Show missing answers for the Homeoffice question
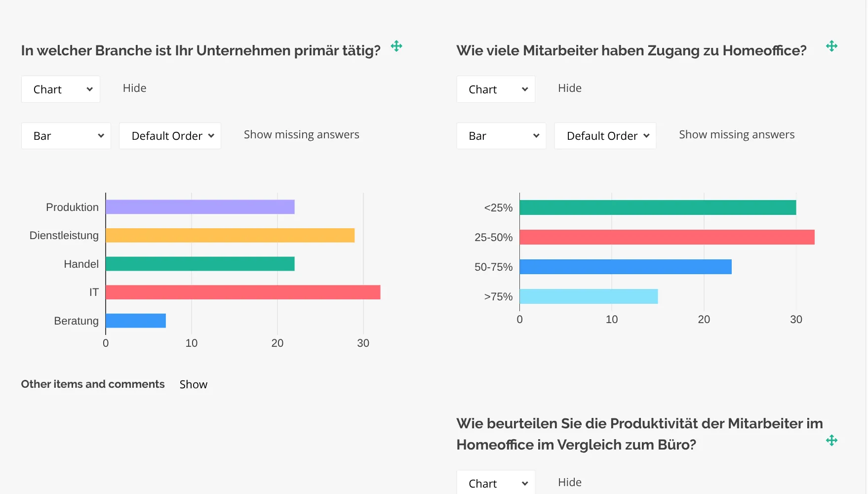 point(736,134)
